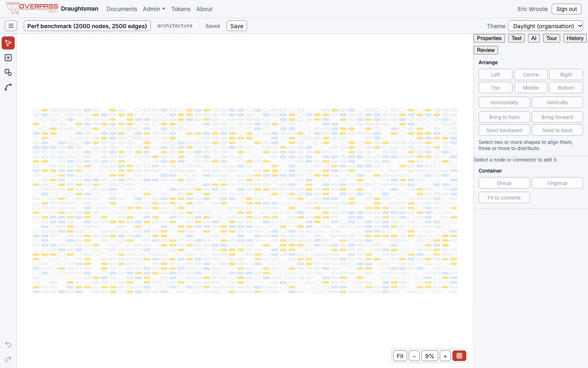The height and width of the screenshot is (368, 588).
Task: Fit the diagram to view
Action: point(400,356)
